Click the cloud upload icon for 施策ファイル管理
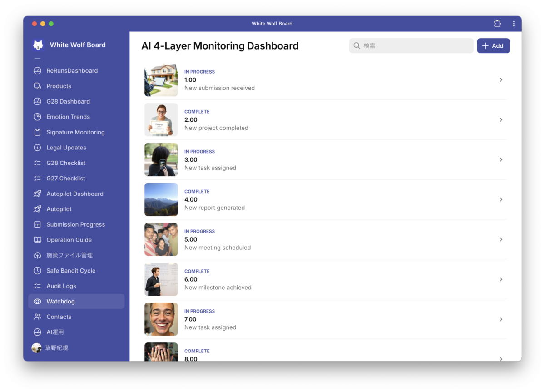Screen dimensions: 545x392 coord(38,255)
